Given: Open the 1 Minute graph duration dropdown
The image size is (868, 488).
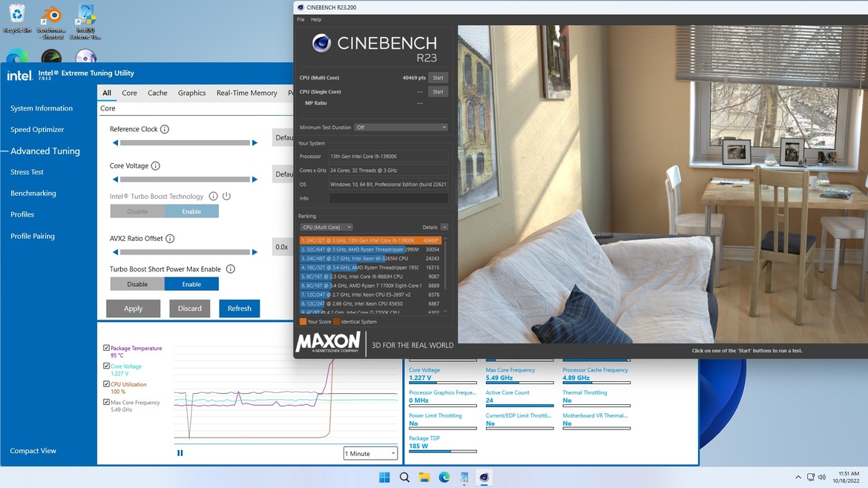Looking at the screenshot, I should pyautogui.click(x=370, y=453).
